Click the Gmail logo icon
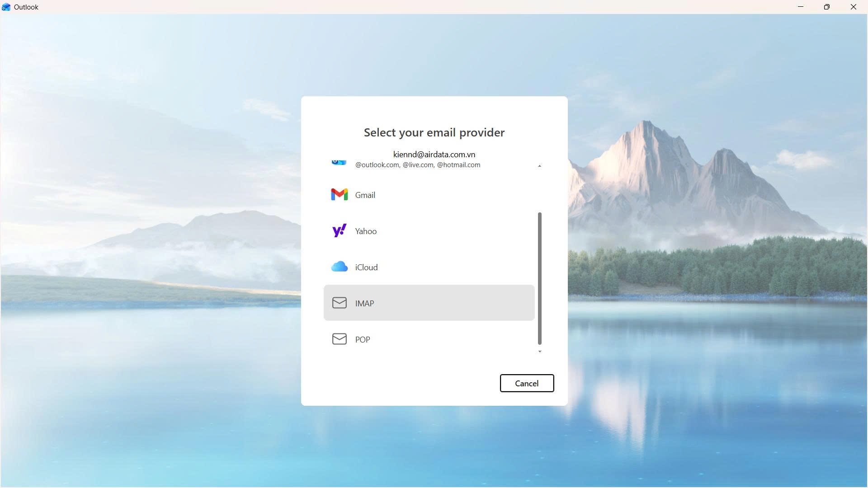The height and width of the screenshot is (488, 868). pos(339,195)
